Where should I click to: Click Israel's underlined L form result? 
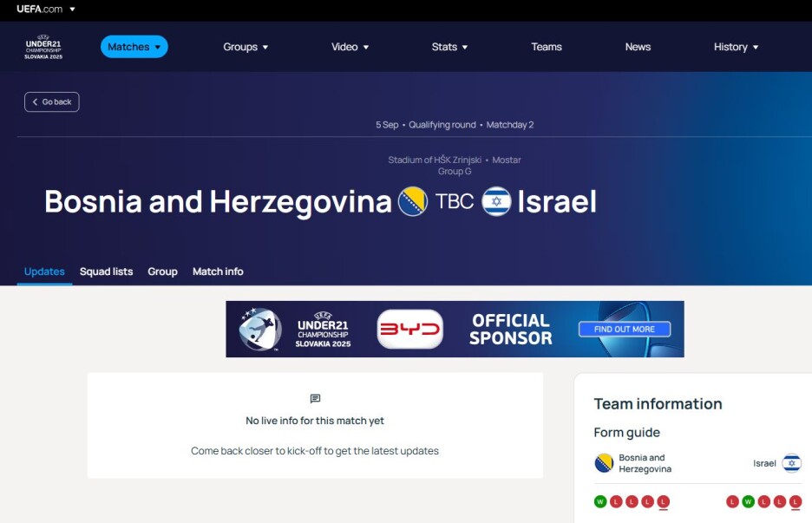pyautogui.click(x=794, y=501)
